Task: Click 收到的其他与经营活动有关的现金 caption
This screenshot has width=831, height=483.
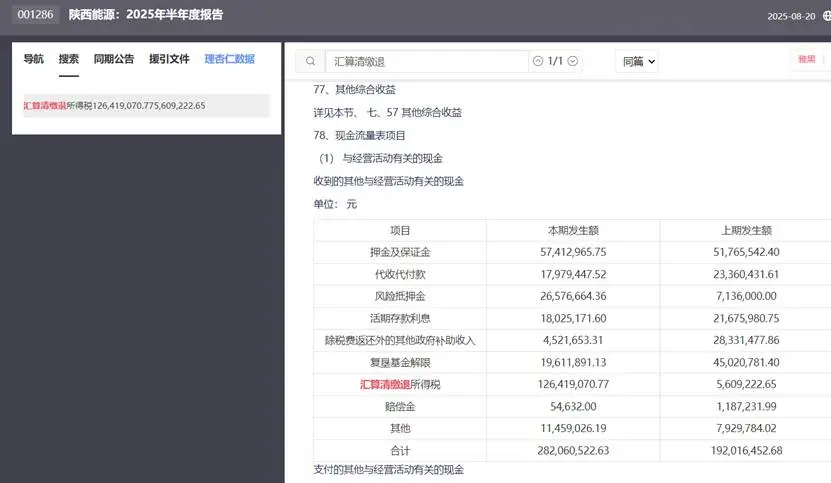Action: tap(388, 181)
